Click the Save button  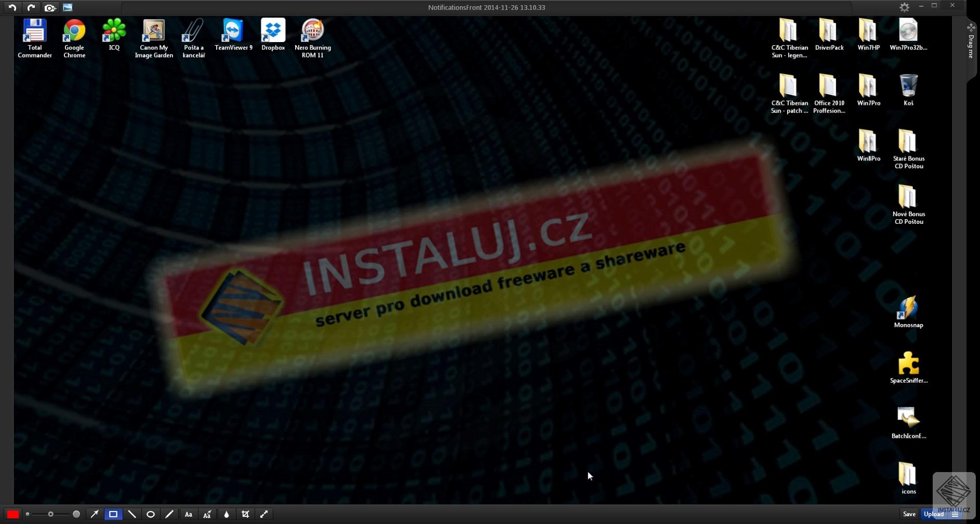coord(909,514)
